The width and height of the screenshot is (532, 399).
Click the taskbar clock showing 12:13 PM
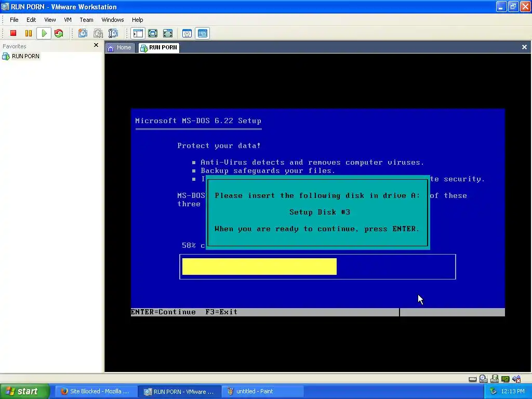pyautogui.click(x=512, y=392)
